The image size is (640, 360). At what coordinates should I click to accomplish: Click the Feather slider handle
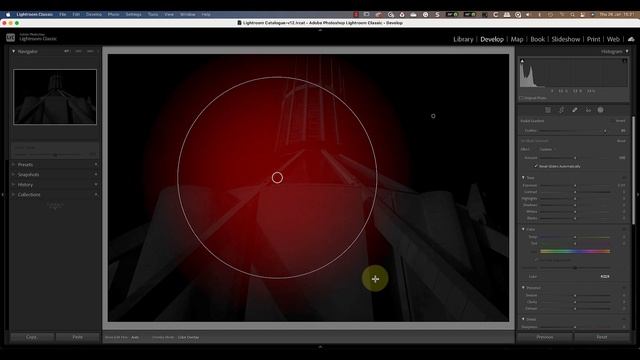click(x=605, y=131)
